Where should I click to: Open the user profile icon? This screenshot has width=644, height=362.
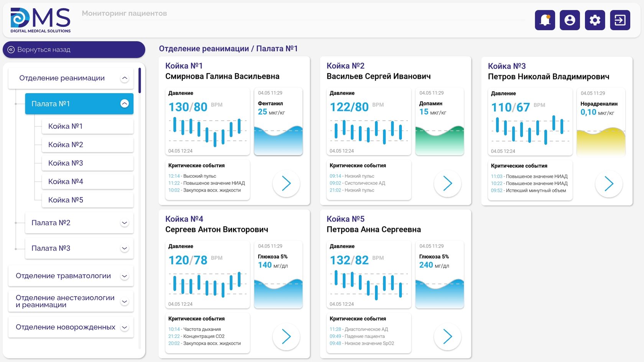click(570, 20)
